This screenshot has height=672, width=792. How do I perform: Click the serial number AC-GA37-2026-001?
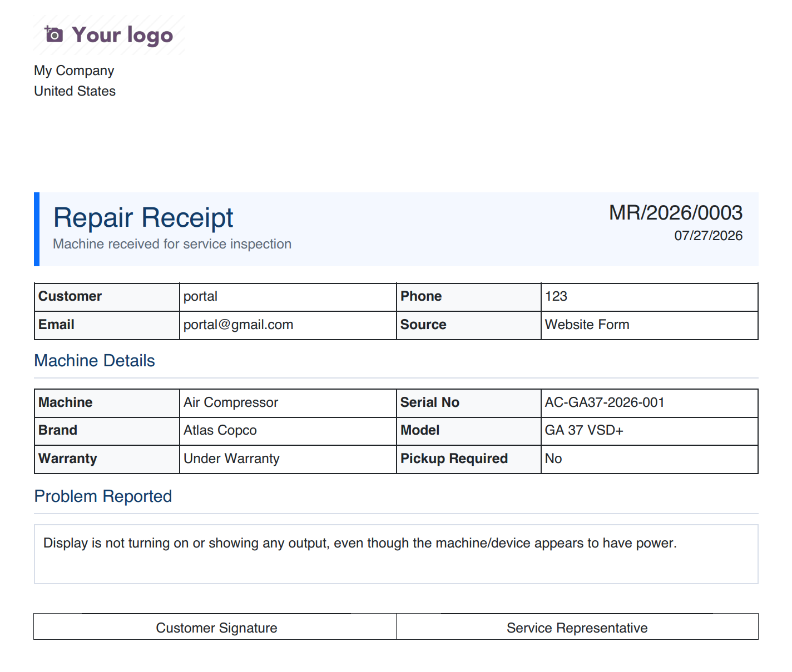tap(605, 402)
